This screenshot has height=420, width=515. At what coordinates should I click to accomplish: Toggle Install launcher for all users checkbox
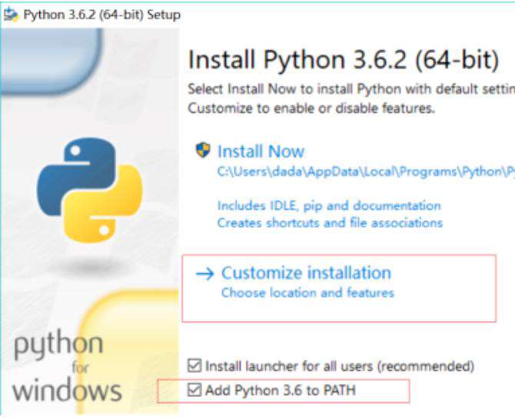(x=194, y=365)
